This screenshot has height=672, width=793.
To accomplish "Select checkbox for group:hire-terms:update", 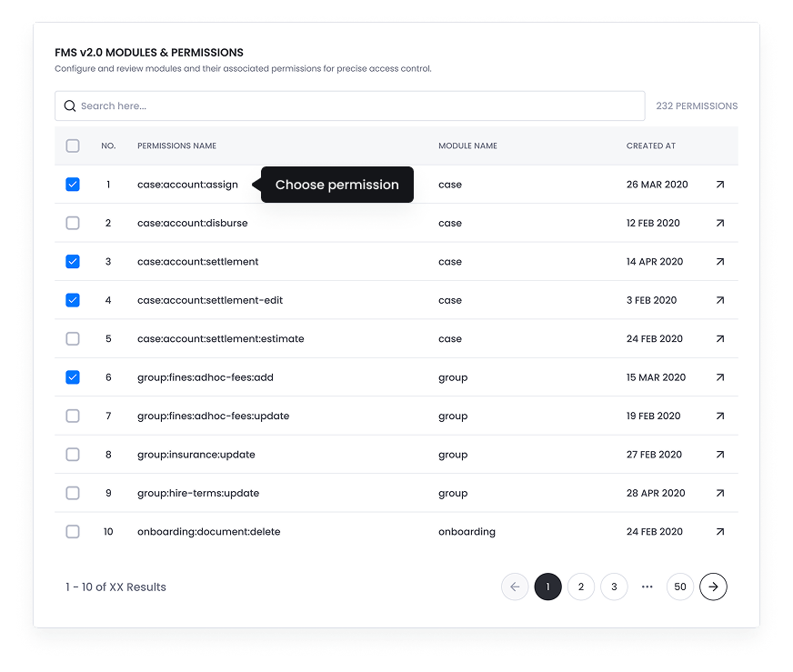I will (x=73, y=493).
